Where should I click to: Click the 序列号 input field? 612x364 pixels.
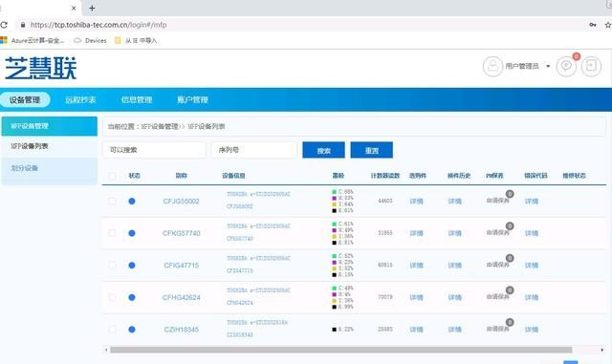point(254,150)
